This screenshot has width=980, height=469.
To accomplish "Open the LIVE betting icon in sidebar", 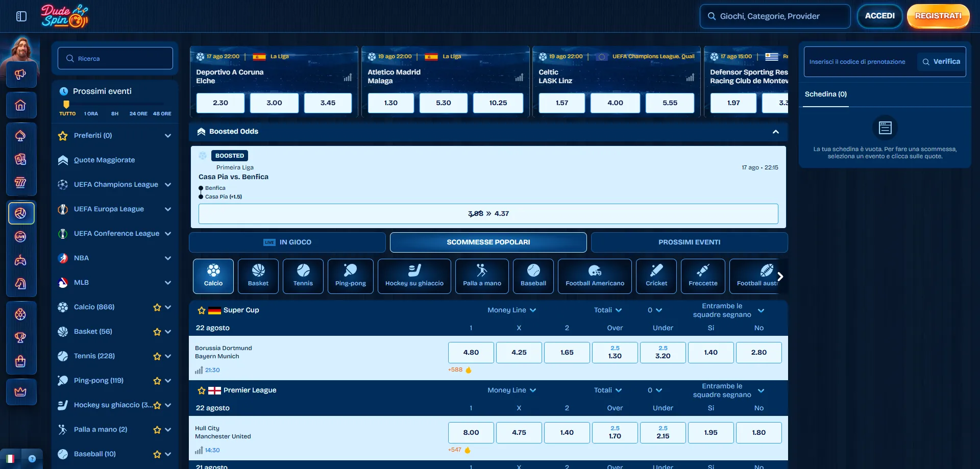I will pos(20,237).
